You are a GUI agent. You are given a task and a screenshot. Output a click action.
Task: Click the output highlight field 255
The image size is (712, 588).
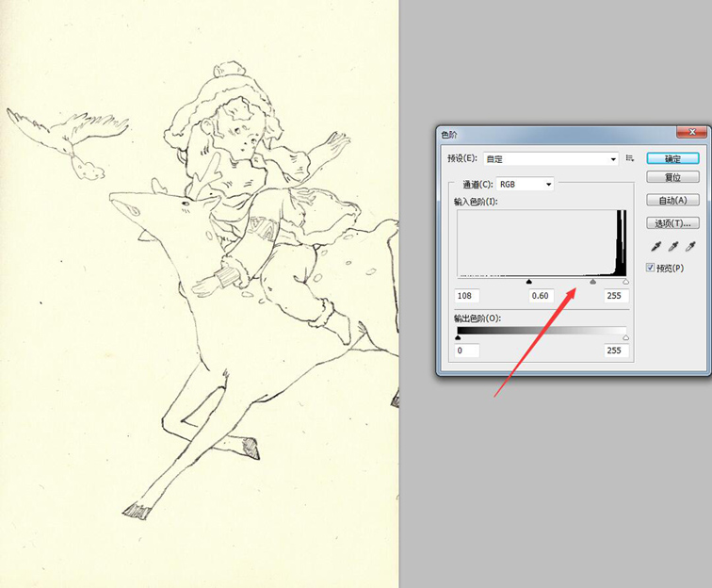[x=617, y=351]
